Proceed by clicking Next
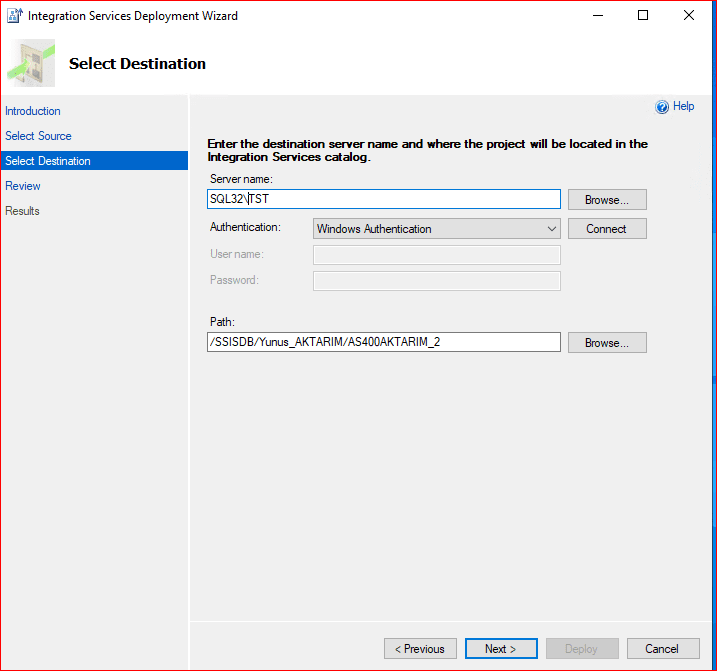The image size is (717, 671). tap(501, 649)
